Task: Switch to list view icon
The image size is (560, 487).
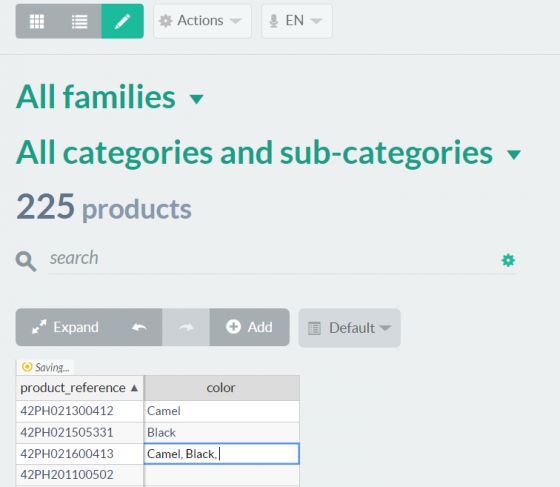Action: 80,21
